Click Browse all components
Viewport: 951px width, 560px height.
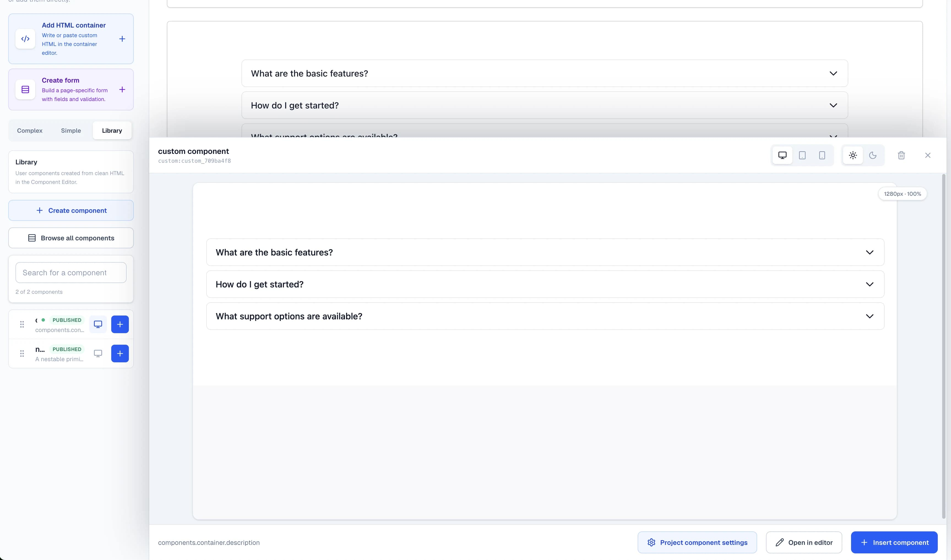click(x=71, y=238)
